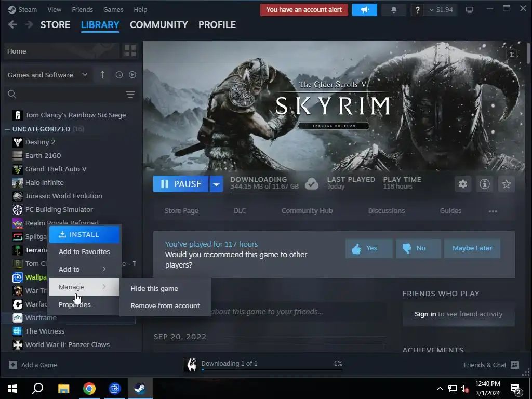Click the account alert banner

304,10
